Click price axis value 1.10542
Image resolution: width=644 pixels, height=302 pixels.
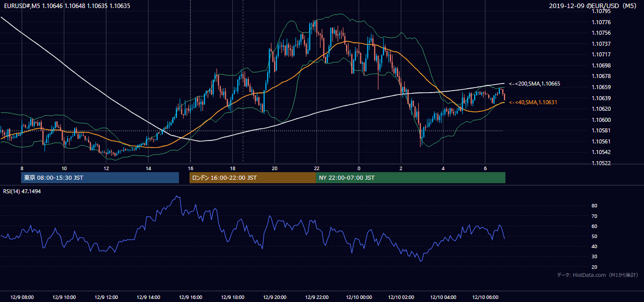601,152
